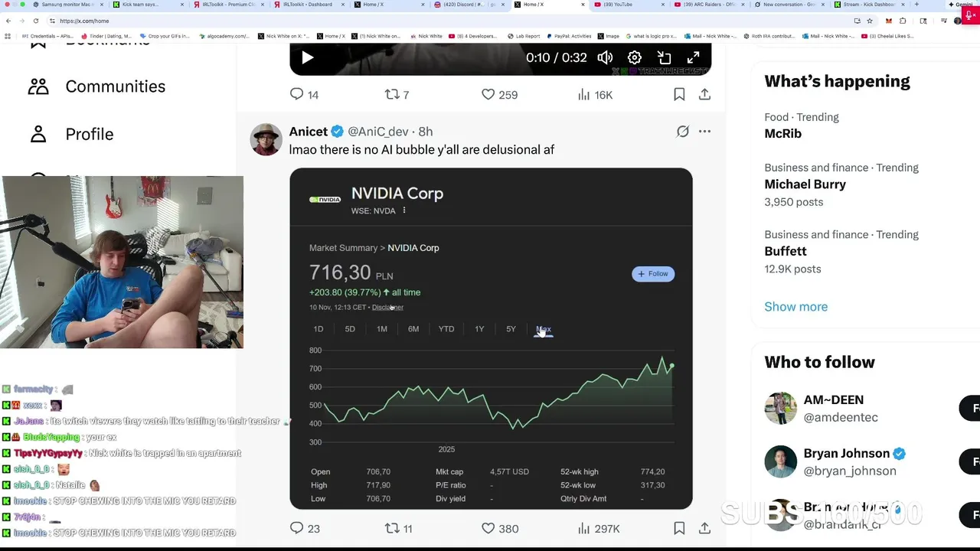Open the Communities sidebar item

pyautogui.click(x=115, y=86)
